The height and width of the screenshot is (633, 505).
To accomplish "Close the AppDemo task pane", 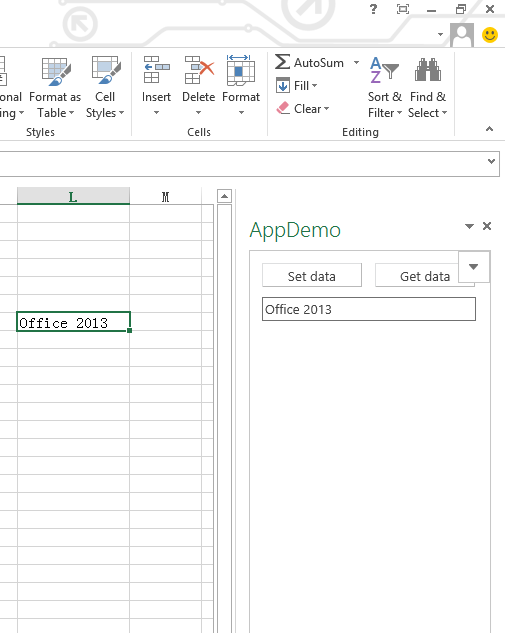I will 487,226.
